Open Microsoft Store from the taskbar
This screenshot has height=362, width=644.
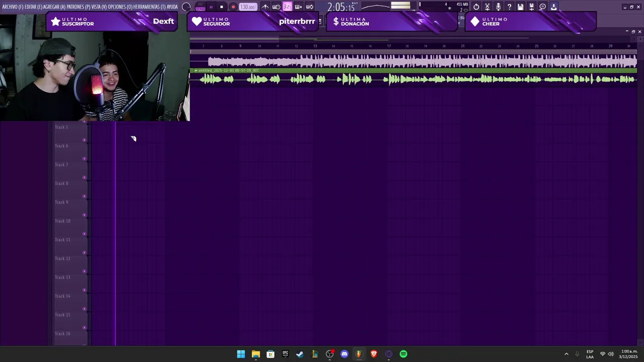(270, 354)
